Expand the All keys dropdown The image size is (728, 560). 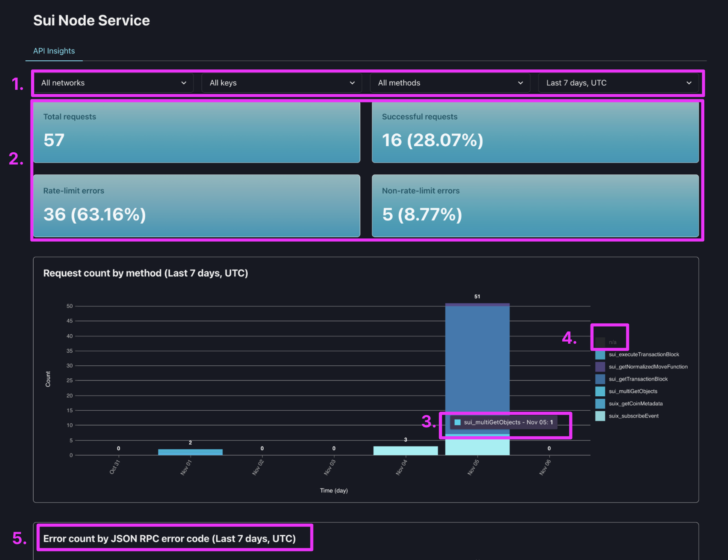pos(282,83)
